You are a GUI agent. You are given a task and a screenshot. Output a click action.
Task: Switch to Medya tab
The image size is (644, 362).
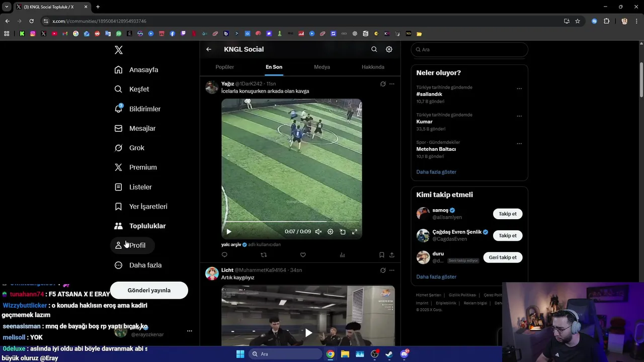pyautogui.click(x=322, y=67)
